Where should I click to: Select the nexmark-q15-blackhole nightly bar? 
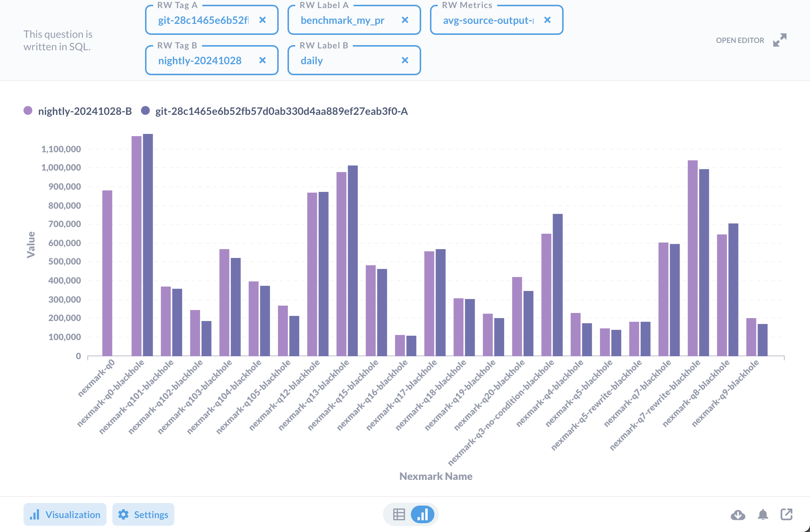coord(371,310)
